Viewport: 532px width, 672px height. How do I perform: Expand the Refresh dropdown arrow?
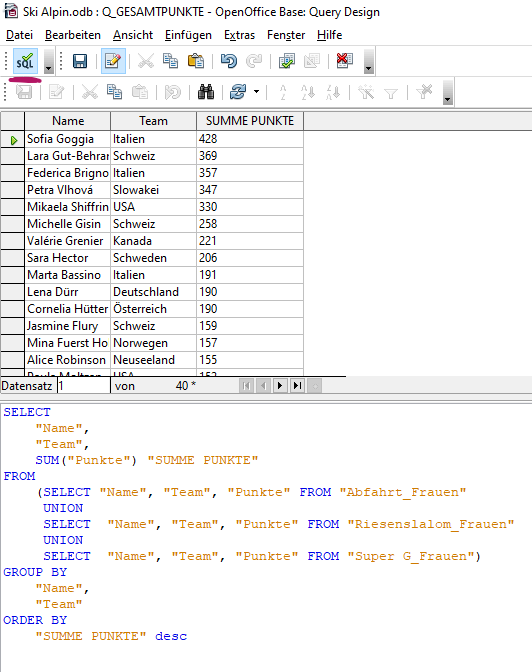[256, 92]
